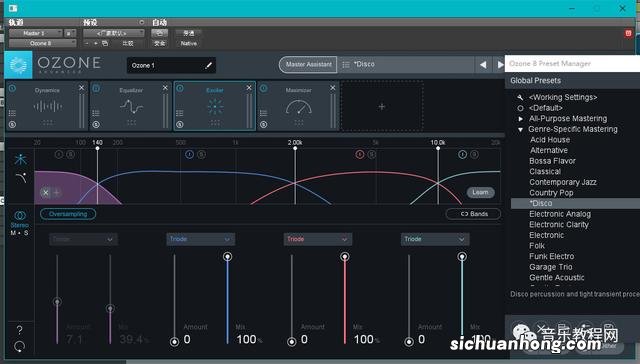
Task: Open the Maximizer module gauge icon
Action: (x=299, y=107)
